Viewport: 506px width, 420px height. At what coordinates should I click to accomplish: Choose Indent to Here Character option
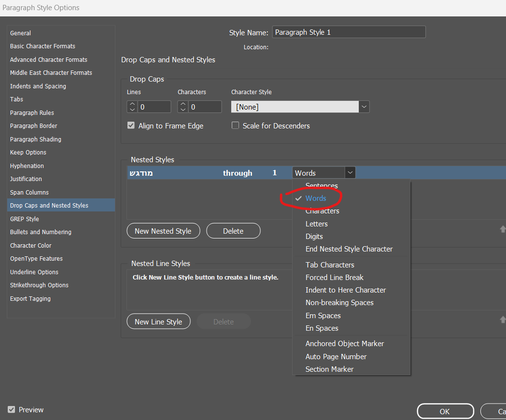click(345, 290)
